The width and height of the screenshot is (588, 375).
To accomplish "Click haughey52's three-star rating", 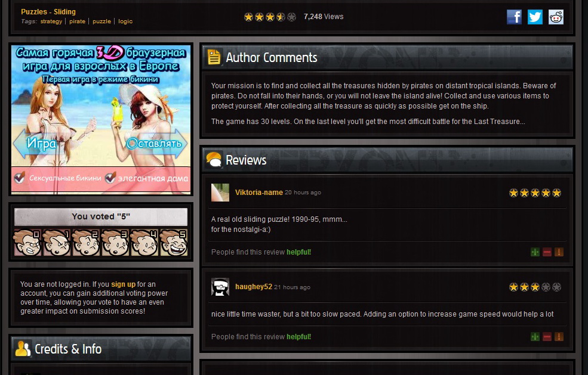I will (535, 287).
